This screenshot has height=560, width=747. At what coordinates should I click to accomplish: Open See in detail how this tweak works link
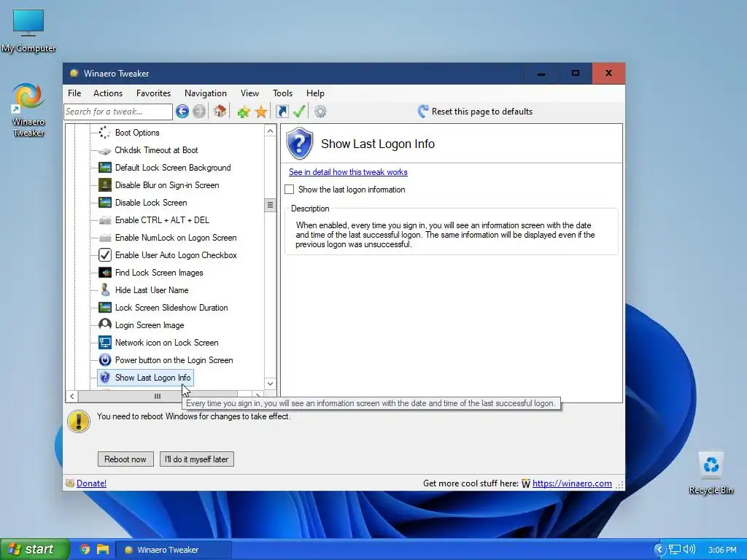tap(348, 172)
